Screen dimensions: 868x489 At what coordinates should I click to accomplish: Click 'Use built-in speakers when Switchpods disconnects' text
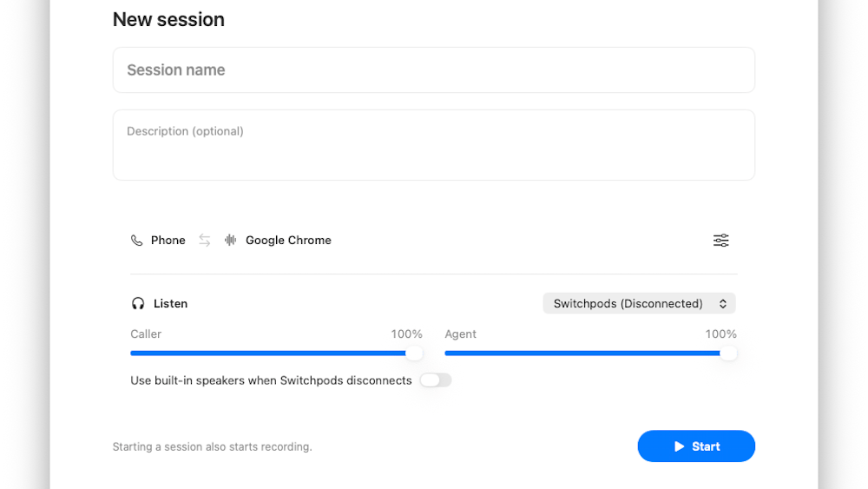(x=271, y=380)
